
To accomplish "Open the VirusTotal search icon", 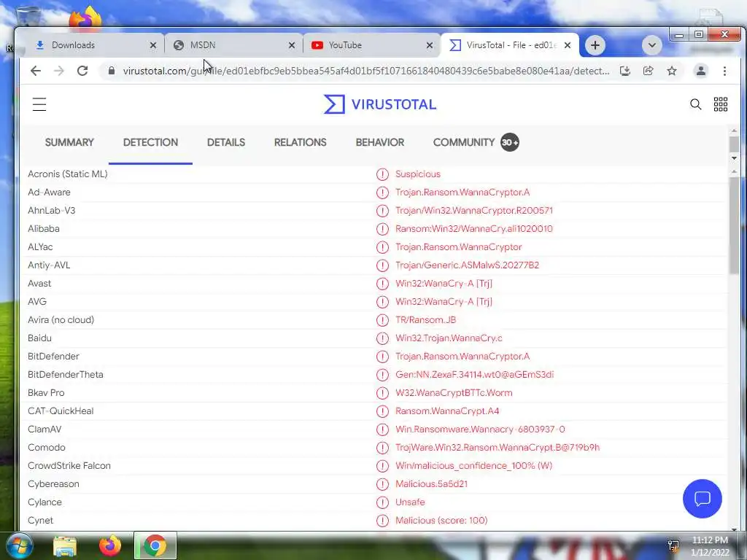I will 695,104.
